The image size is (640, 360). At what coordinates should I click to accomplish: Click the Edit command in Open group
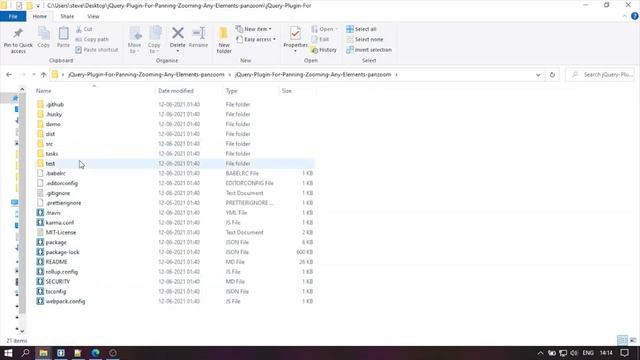[x=320, y=40]
